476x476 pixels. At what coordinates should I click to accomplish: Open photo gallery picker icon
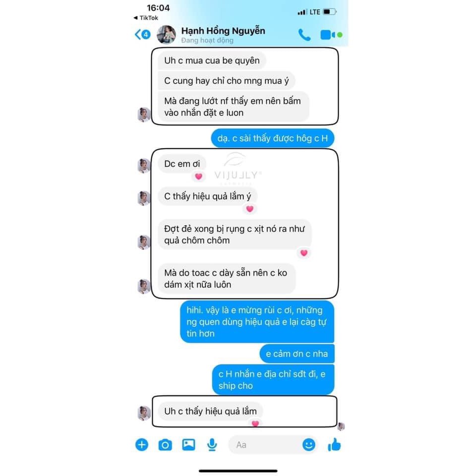188,444
